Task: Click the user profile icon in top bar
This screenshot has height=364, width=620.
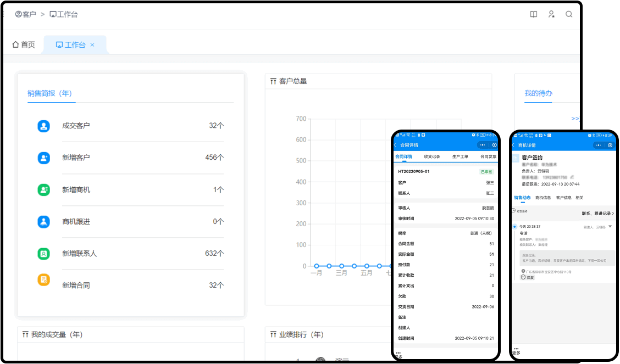Action: click(551, 14)
